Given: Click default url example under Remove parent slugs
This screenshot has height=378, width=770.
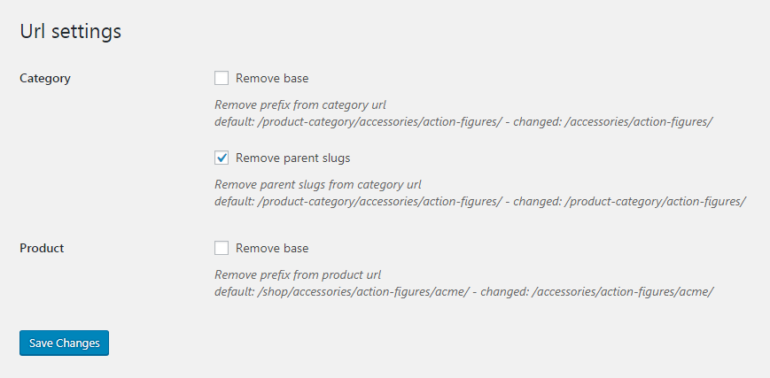Looking at the screenshot, I should coord(358,201).
